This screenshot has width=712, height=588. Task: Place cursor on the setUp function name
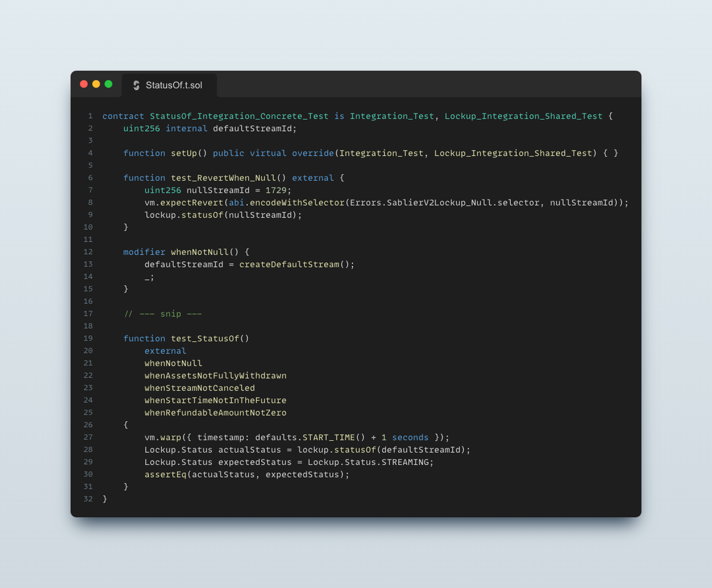184,153
